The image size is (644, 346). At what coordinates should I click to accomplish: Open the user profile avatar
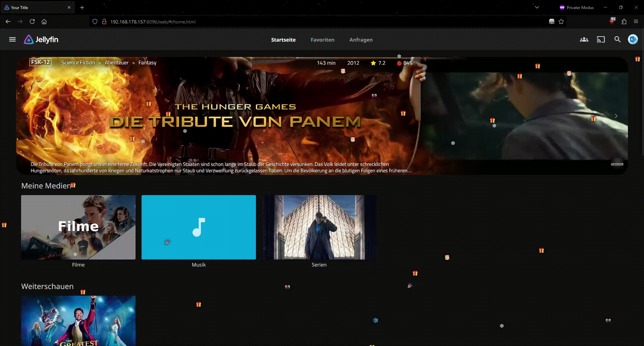tap(633, 40)
